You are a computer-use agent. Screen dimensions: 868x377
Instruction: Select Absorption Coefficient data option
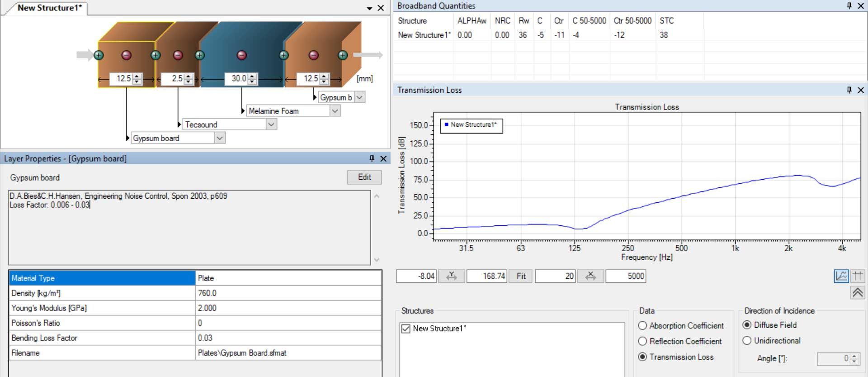click(642, 326)
